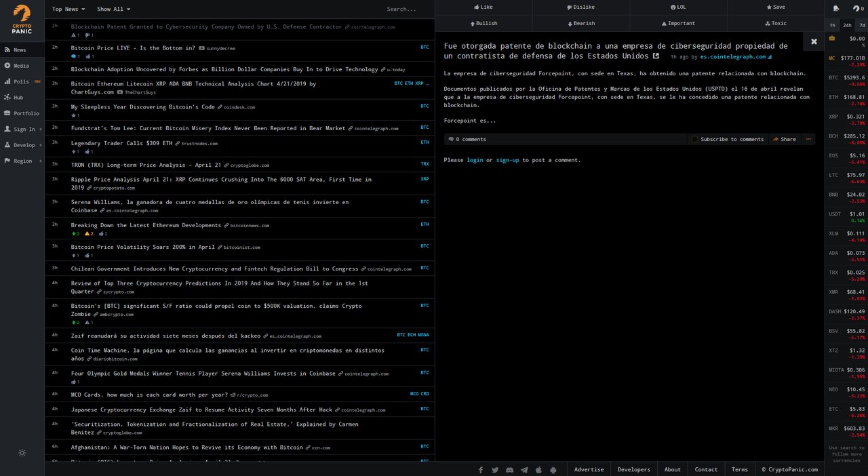The width and height of the screenshot is (868, 476).
Task: Open the es.cointelegraph.com source link
Action: click(x=733, y=57)
